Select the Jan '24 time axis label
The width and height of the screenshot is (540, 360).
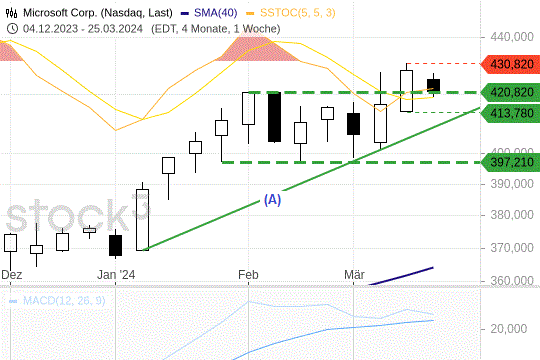point(116,275)
